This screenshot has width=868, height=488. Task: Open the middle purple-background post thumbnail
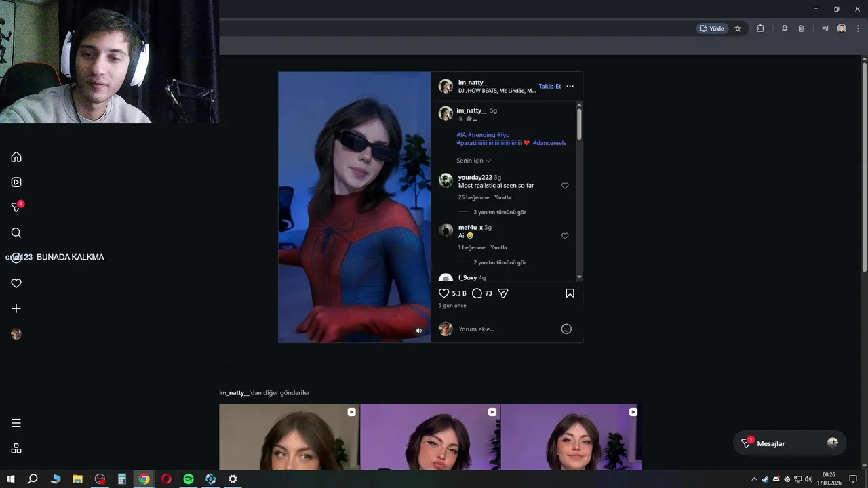tap(431, 437)
